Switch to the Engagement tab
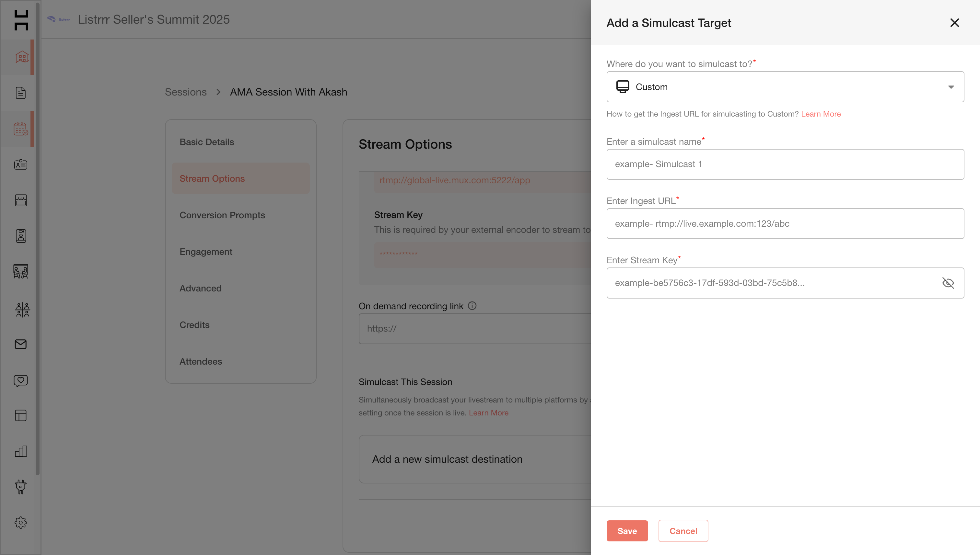The height and width of the screenshot is (555, 980). (205, 252)
